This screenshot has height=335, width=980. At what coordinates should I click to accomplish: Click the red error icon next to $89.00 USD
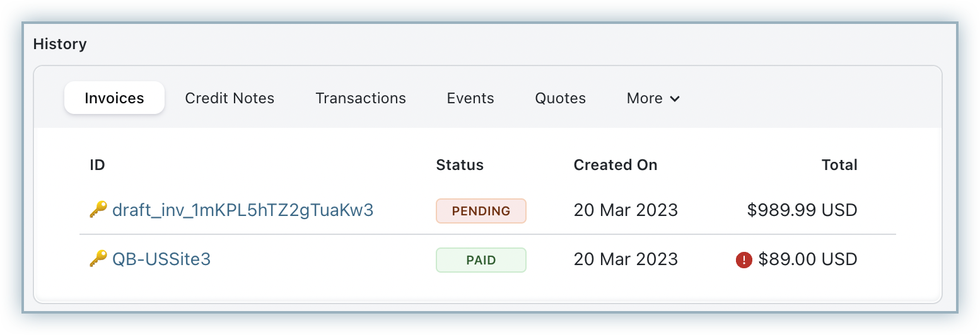(744, 259)
